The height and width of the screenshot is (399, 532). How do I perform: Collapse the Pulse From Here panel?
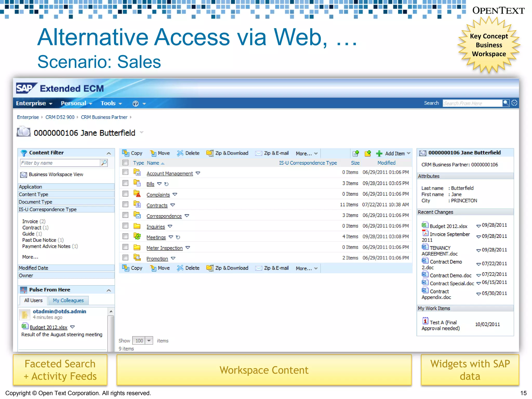pyautogui.click(x=109, y=290)
